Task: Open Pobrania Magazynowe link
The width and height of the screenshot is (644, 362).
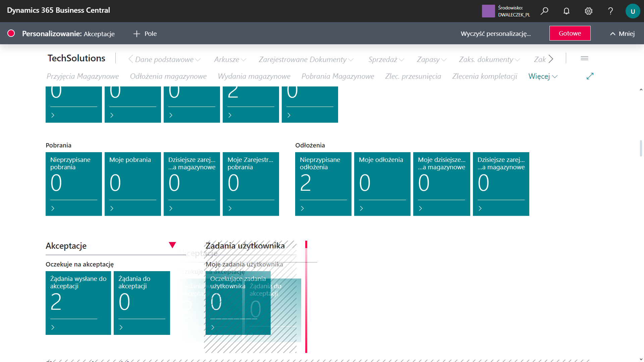Action: click(337, 76)
